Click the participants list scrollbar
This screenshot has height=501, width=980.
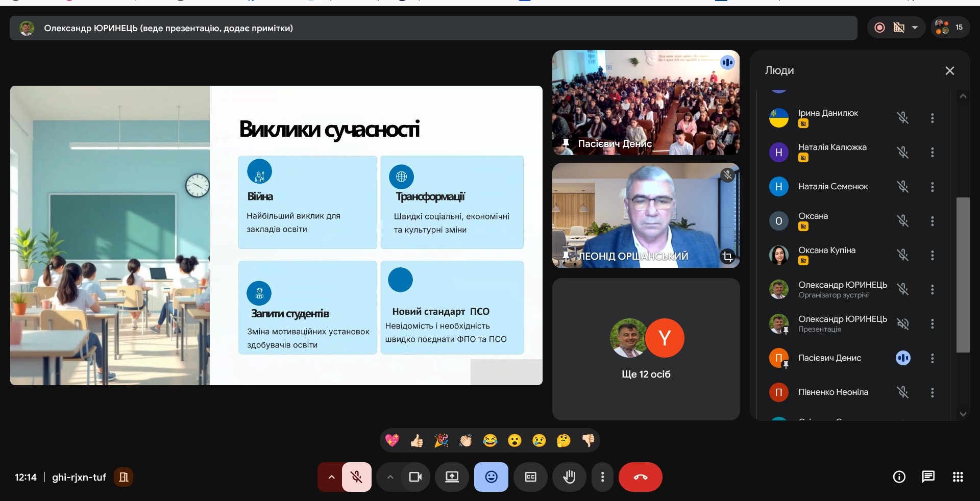coord(963,274)
